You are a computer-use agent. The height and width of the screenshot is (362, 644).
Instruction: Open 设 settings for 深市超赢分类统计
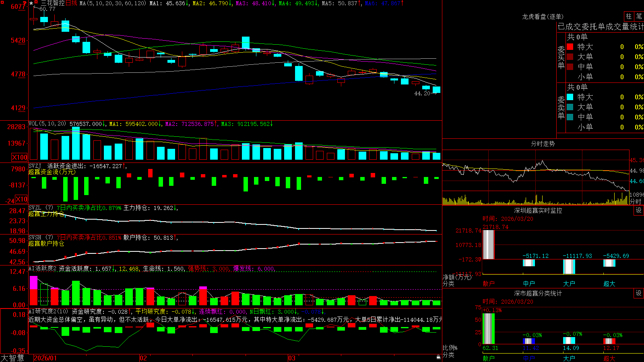pyautogui.click(x=639, y=293)
